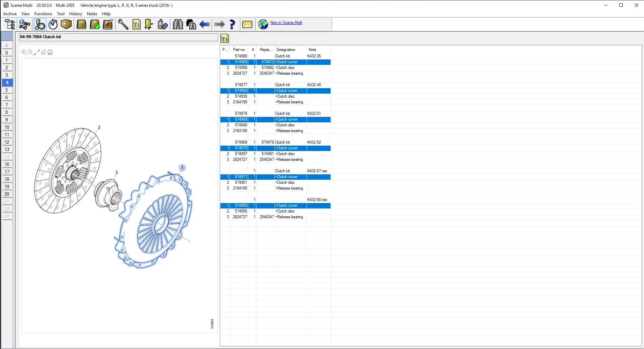Print the illustration using the printer icon
Image resolution: width=644 pixels, height=349 pixels.
50,52
